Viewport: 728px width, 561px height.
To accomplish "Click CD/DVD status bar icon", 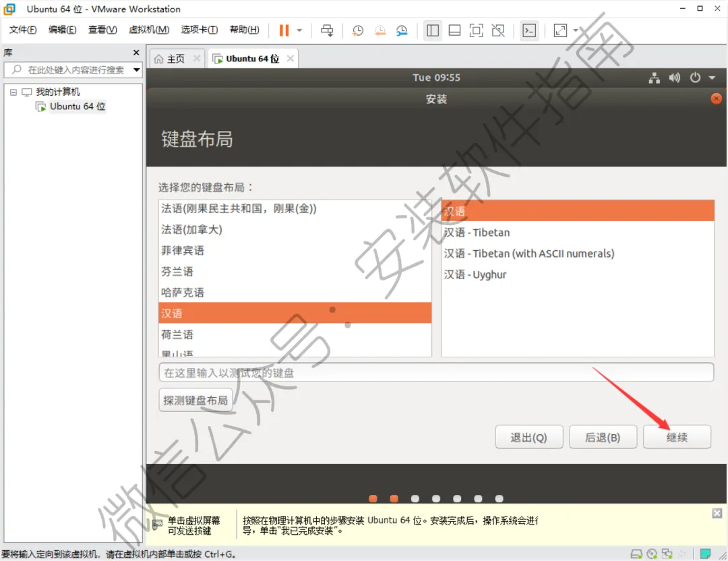I will (652, 554).
